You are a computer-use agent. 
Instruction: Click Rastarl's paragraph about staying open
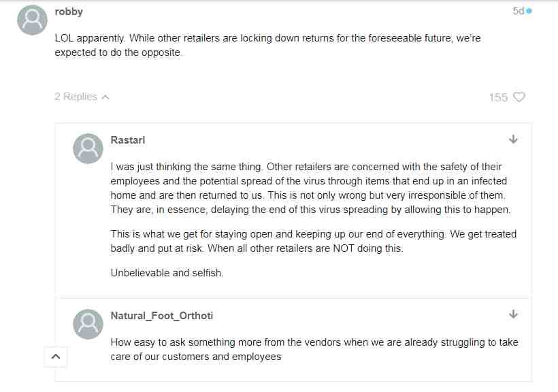314,241
